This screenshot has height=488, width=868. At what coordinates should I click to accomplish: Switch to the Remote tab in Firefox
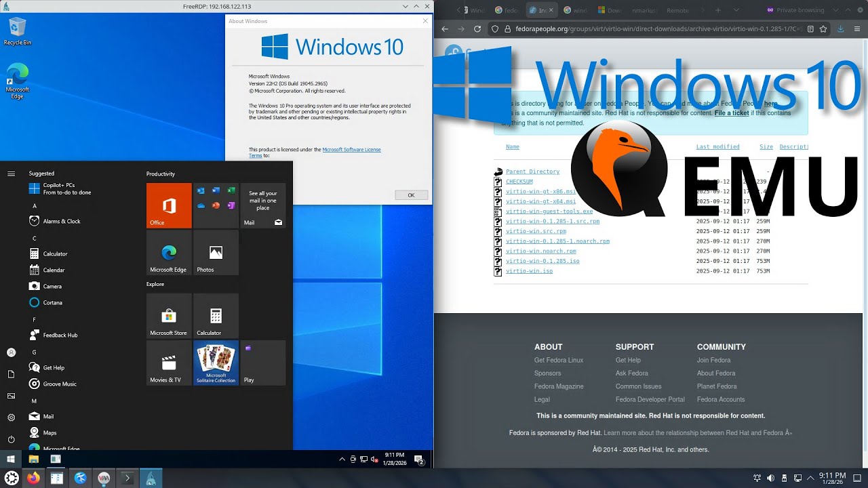678,10
